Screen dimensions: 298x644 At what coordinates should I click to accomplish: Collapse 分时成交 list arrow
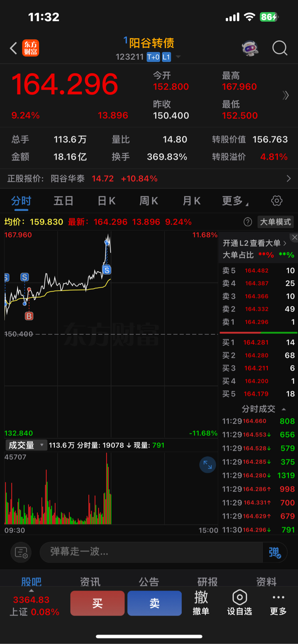tap(284, 409)
